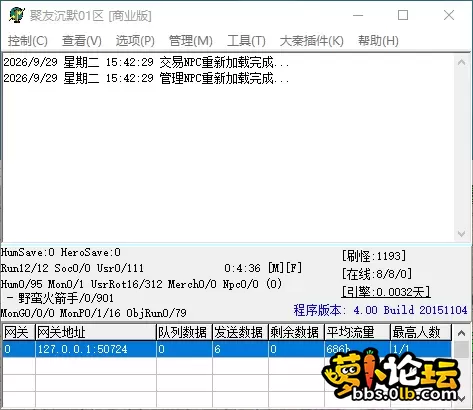The image size is (473, 410).
Task: Click gateway list scrollbar up arrow
Action: pos(461,333)
